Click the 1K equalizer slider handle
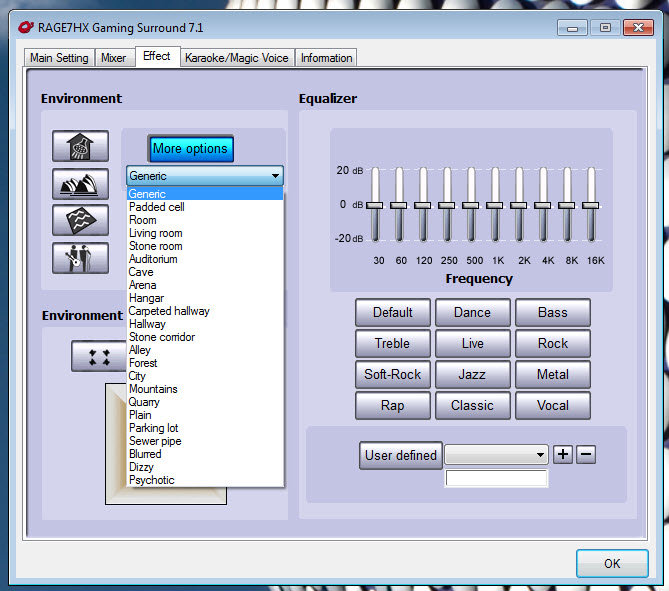Screen dimensions: 669x591 point(494,205)
